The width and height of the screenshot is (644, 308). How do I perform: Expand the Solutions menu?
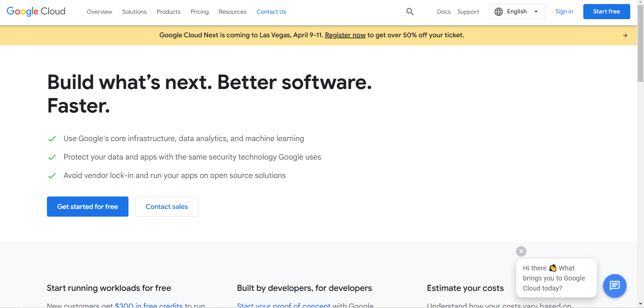tap(134, 12)
